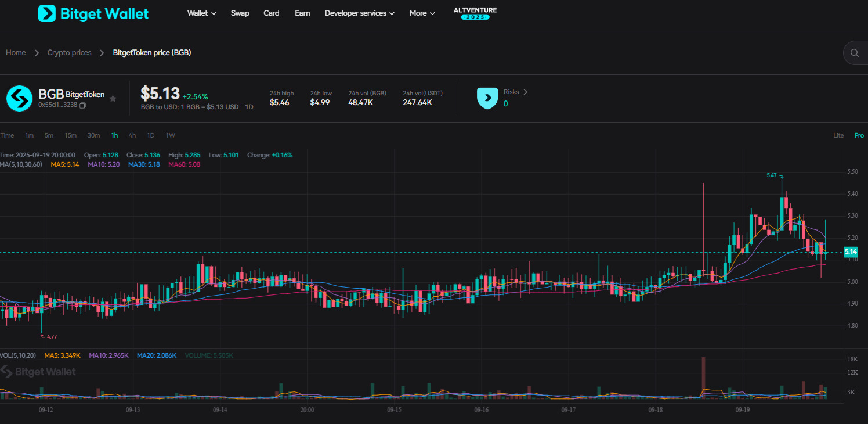The height and width of the screenshot is (424, 868).
Task: Switch chart interval to 5m
Action: pos(49,135)
